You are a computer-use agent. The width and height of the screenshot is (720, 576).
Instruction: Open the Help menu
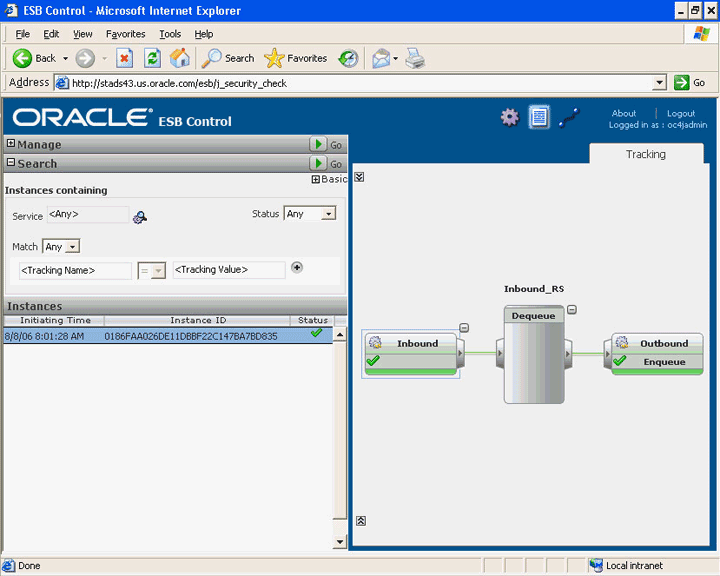pos(203,34)
